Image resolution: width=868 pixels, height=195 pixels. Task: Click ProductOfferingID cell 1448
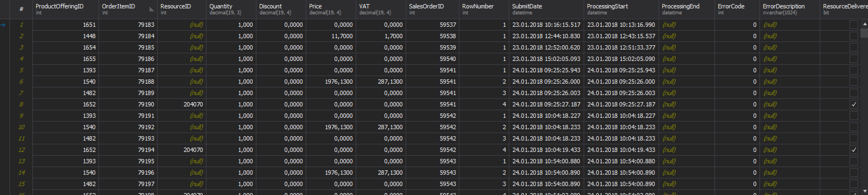pos(66,36)
